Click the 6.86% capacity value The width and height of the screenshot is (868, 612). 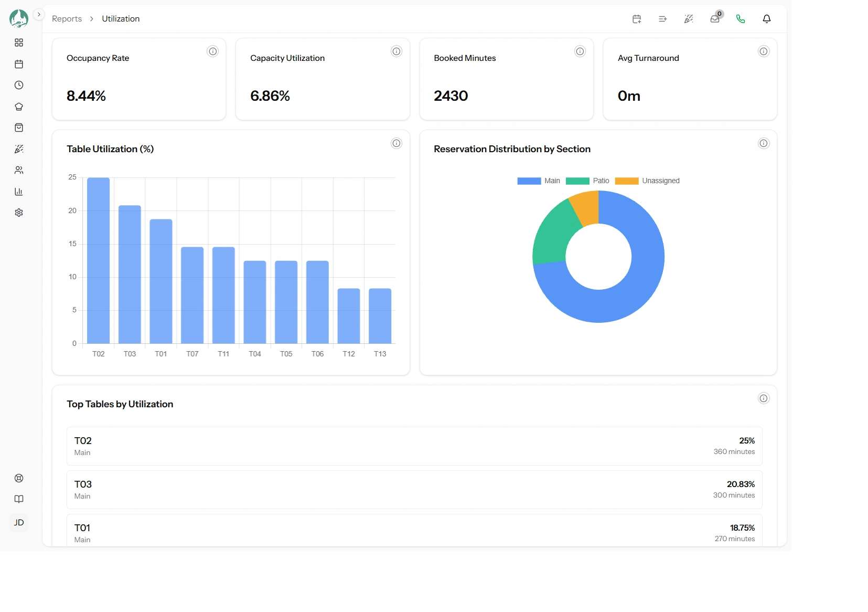[270, 96]
